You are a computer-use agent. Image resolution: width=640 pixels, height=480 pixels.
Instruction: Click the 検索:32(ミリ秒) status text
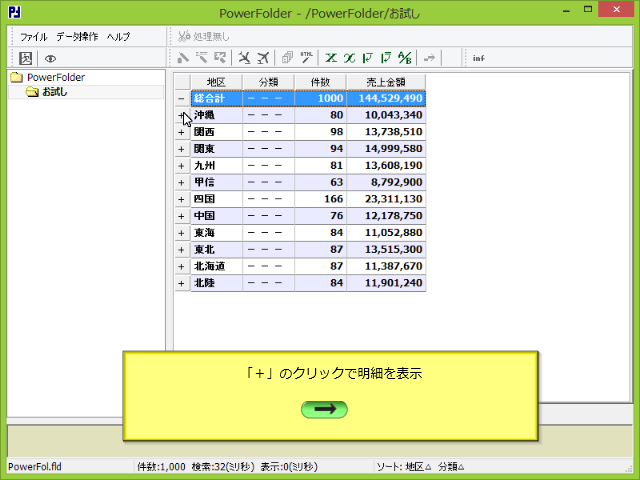tap(223, 467)
